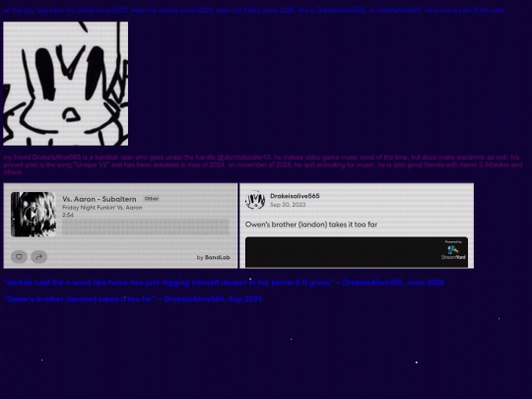Viewport: 532px width, 399px height.
Task: Select the darkiel quote from June 2026
Action: [x=224, y=283]
